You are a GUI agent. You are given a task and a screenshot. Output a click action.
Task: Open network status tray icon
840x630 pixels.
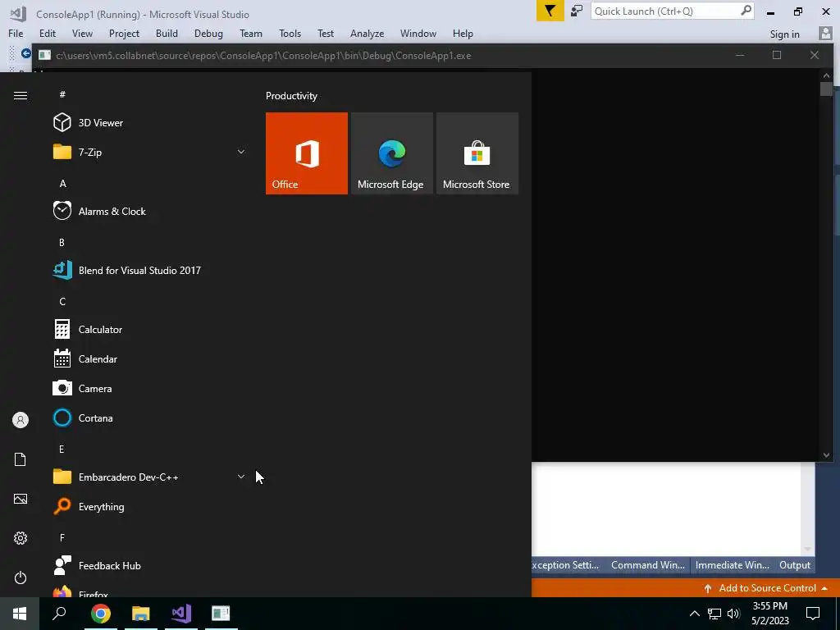[x=714, y=614]
